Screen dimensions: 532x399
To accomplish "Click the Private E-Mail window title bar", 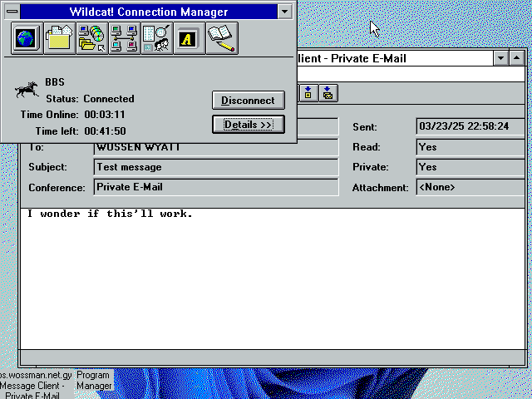I will pos(396,58).
